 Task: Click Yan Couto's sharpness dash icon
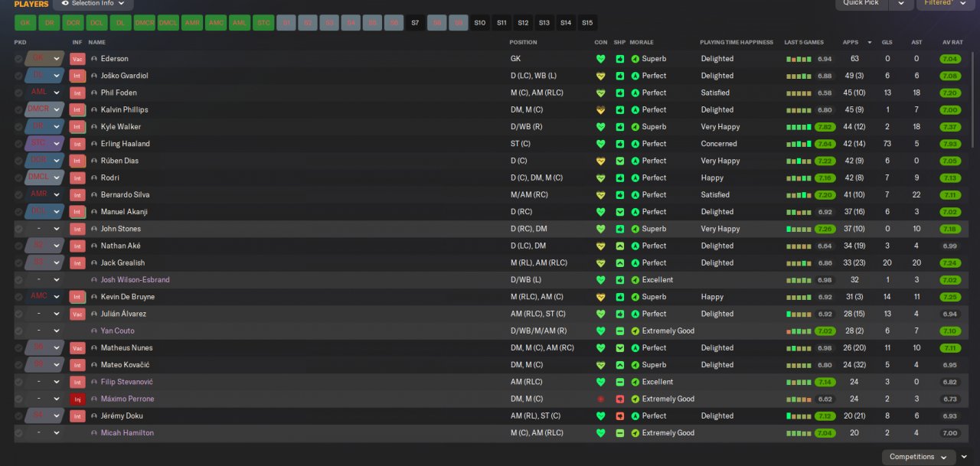[x=619, y=331]
